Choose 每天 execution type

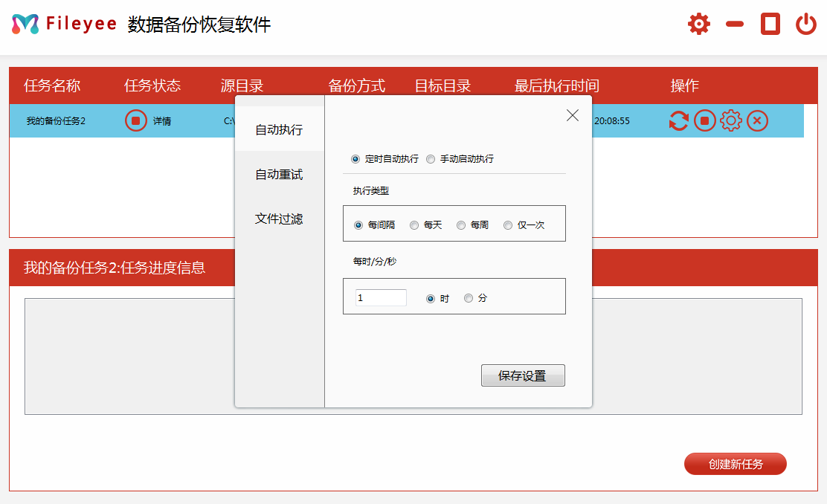(414, 225)
